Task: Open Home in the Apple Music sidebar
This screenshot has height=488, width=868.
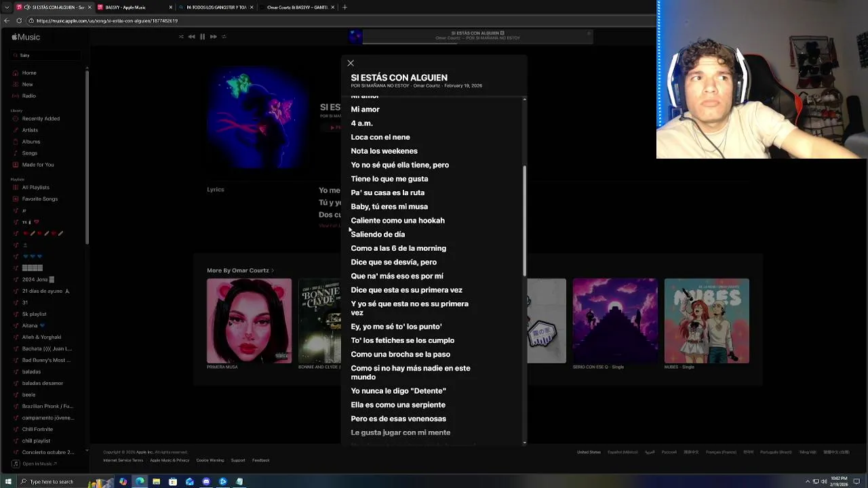Action: coord(29,73)
